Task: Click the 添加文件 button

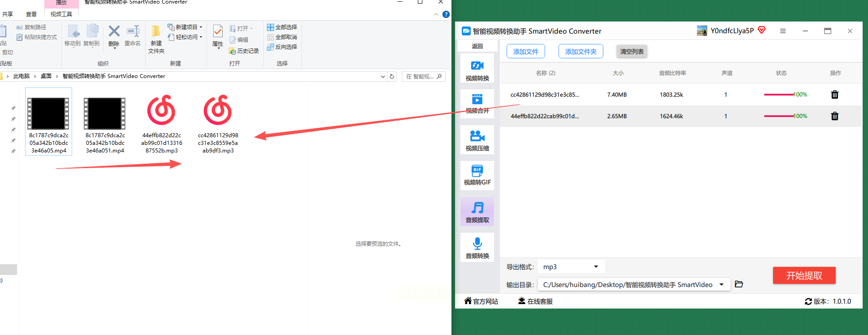Action: [x=526, y=52]
